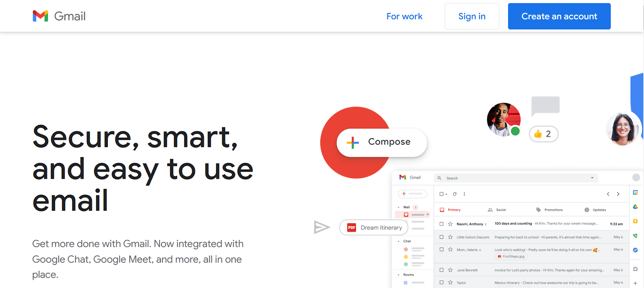
Task: Check the Naomi, Anthony email checkbox
Action: tap(442, 224)
